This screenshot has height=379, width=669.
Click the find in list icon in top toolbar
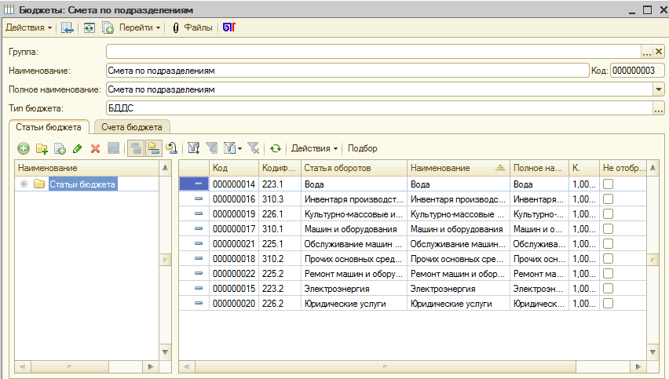pyautogui.click(x=67, y=28)
